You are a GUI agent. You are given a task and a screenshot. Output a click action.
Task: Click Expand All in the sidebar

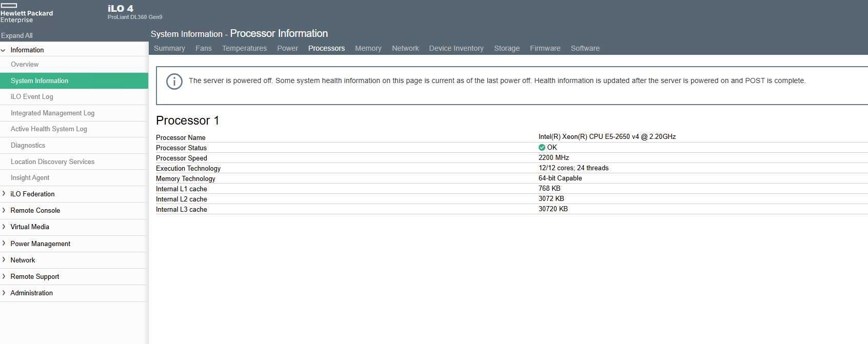point(17,35)
